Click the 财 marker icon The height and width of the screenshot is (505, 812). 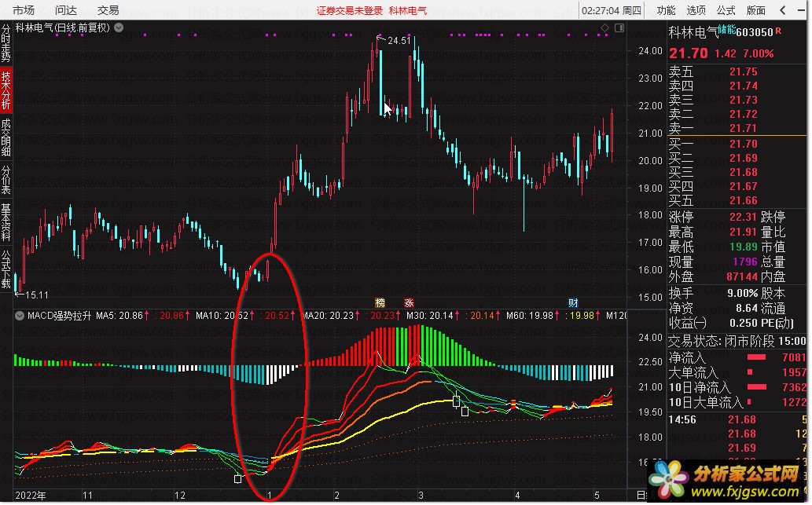[573, 302]
